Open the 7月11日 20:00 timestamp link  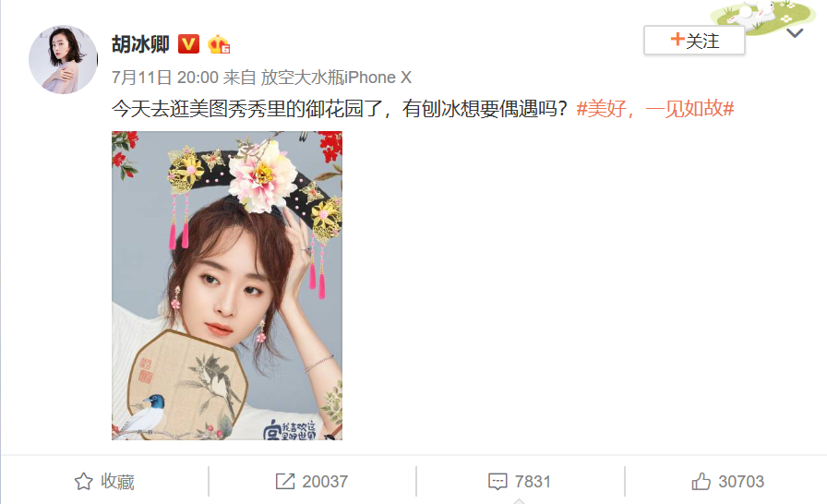165,78
